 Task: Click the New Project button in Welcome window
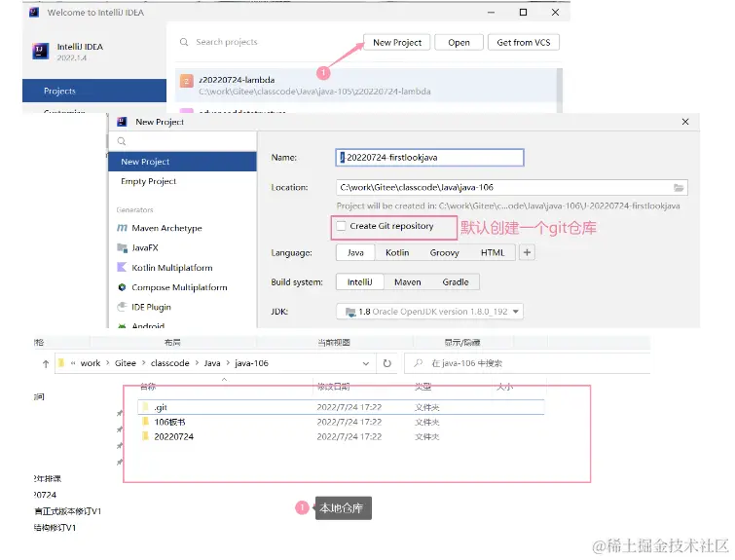(x=397, y=42)
